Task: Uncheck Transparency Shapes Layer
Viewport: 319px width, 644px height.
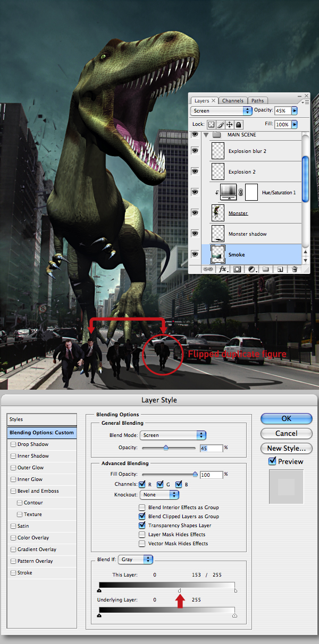Action: click(142, 525)
